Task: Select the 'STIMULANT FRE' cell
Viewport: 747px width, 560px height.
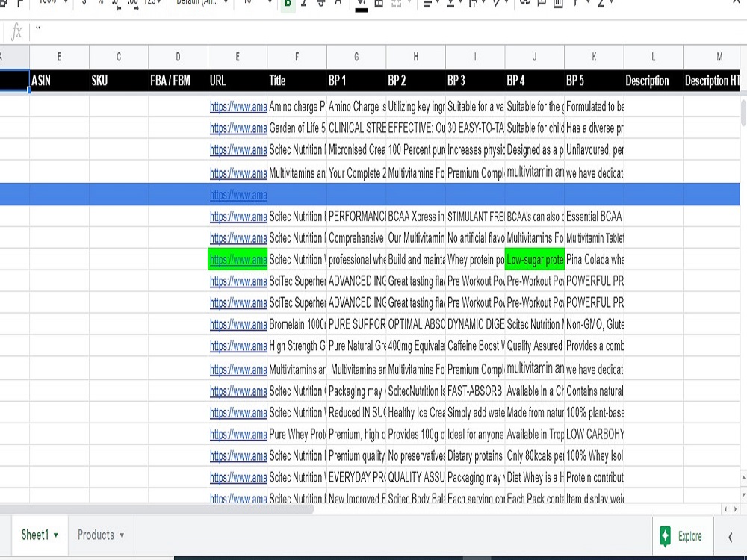Action: (475, 217)
